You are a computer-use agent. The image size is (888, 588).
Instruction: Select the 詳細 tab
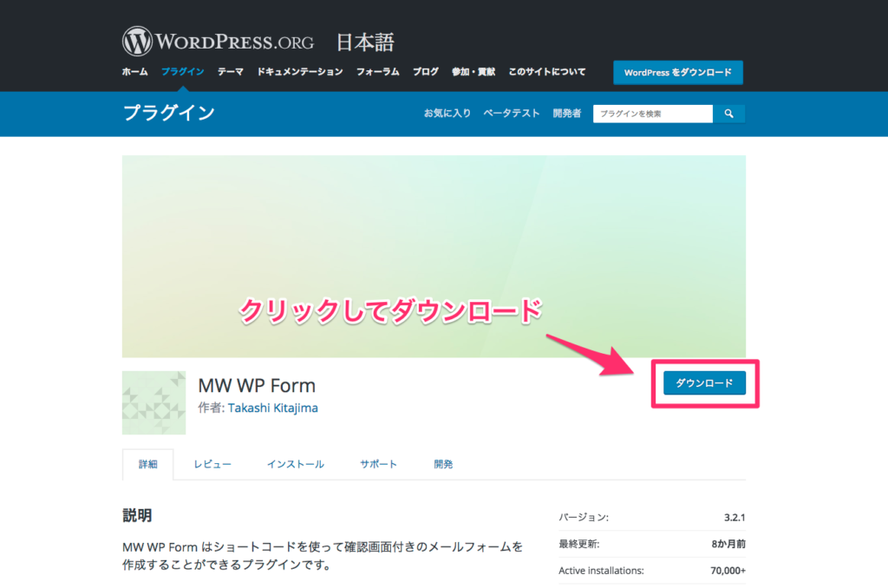point(147,464)
